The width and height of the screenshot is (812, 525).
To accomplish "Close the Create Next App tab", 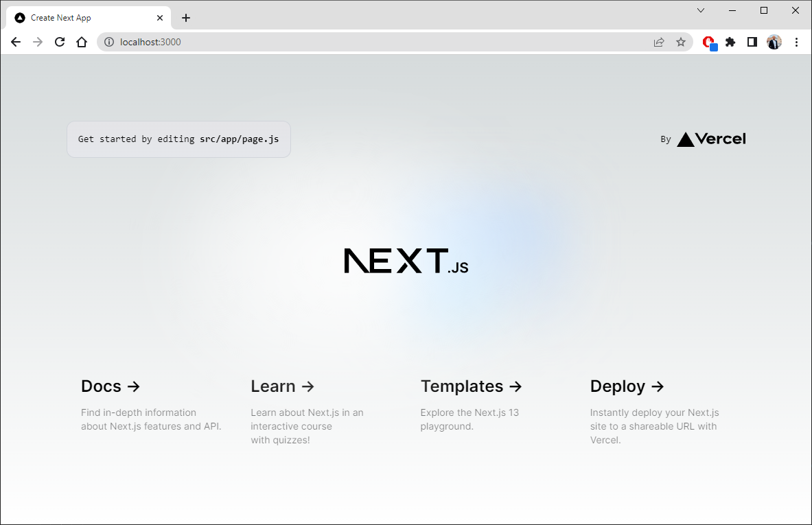I will coord(159,18).
